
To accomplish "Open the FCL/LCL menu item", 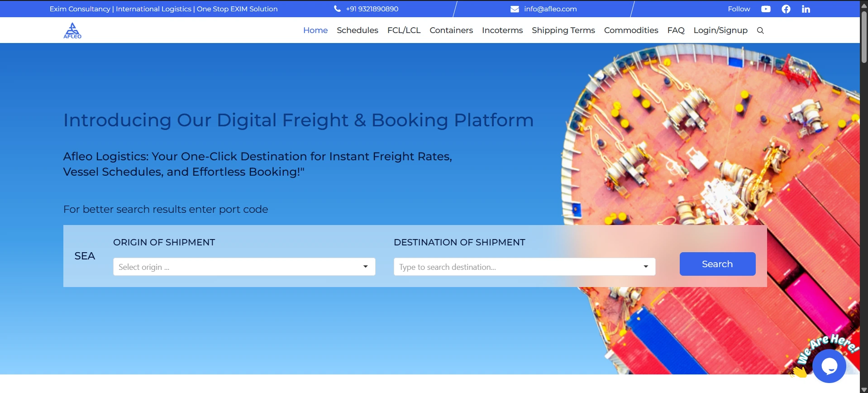I will 404,30.
